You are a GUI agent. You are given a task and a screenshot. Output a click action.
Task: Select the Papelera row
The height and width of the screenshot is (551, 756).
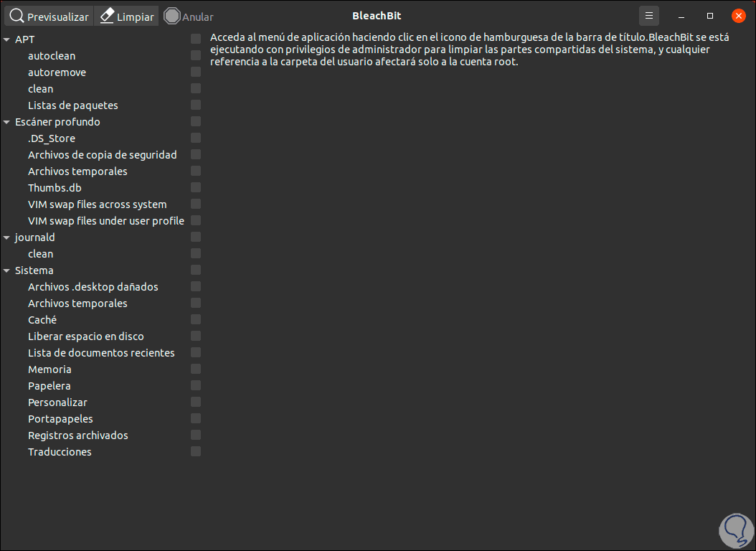point(49,386)
